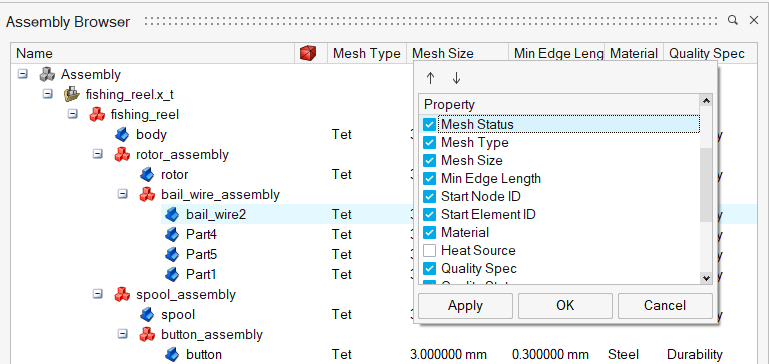
Task: Collapse the fishing_reel tree node
Action: pyautogui.click(x=73, y=114)
